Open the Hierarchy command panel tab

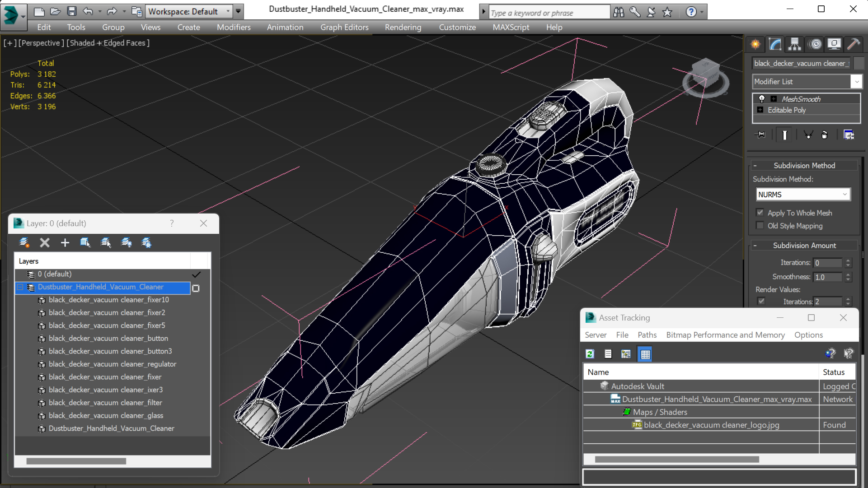pyautogui.click(x=794, y=44)
